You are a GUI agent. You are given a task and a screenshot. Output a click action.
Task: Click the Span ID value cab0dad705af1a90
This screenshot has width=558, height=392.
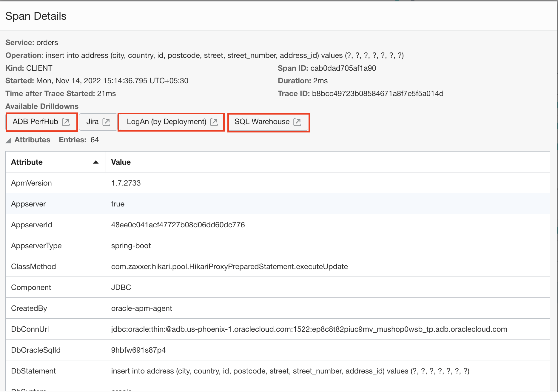click(x=343, y=68)
